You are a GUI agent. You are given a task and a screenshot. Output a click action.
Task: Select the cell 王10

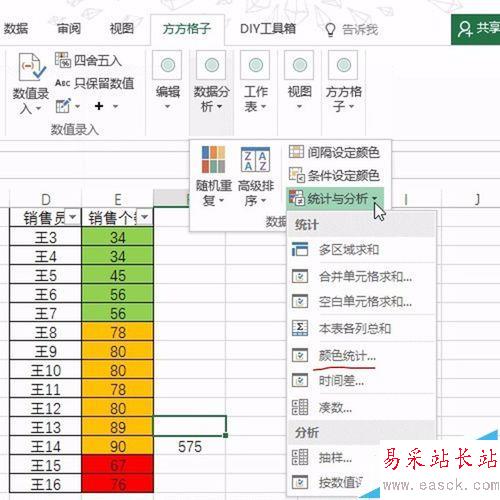click(46, 370)
